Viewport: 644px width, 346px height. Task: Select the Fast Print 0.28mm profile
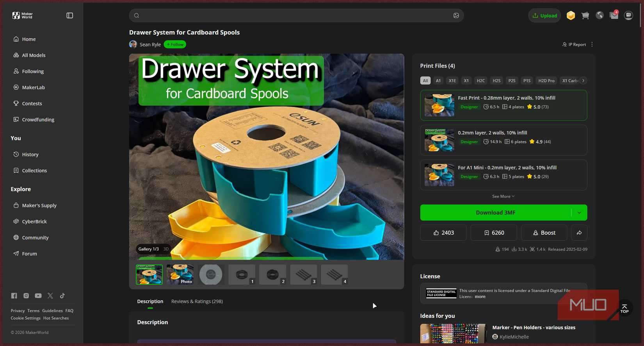click(503, 105)
